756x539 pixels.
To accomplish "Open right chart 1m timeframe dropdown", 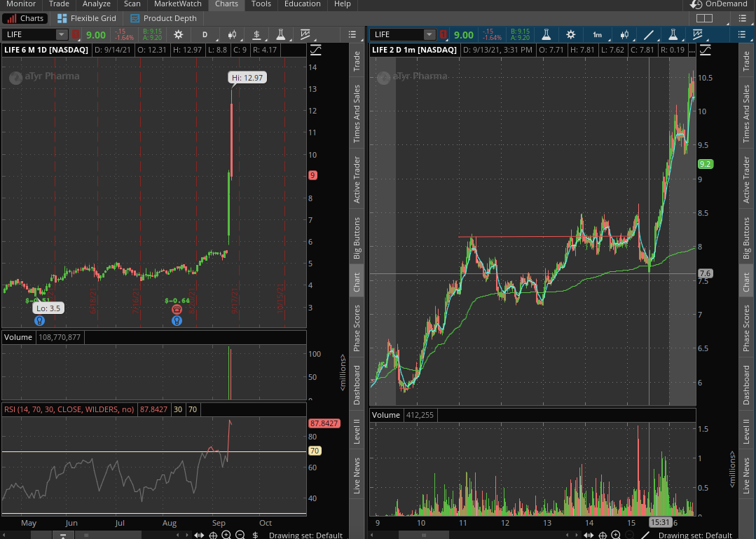I will (598, 35).
